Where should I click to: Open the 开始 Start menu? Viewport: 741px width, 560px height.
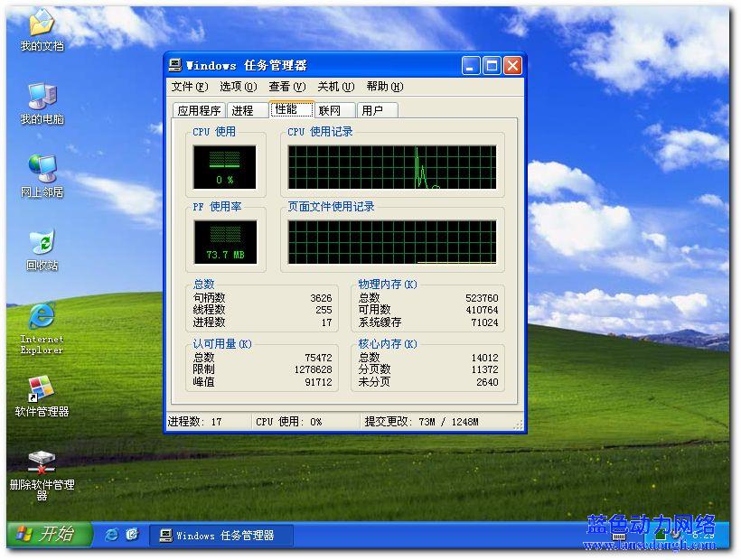click(x=49, y=535)
